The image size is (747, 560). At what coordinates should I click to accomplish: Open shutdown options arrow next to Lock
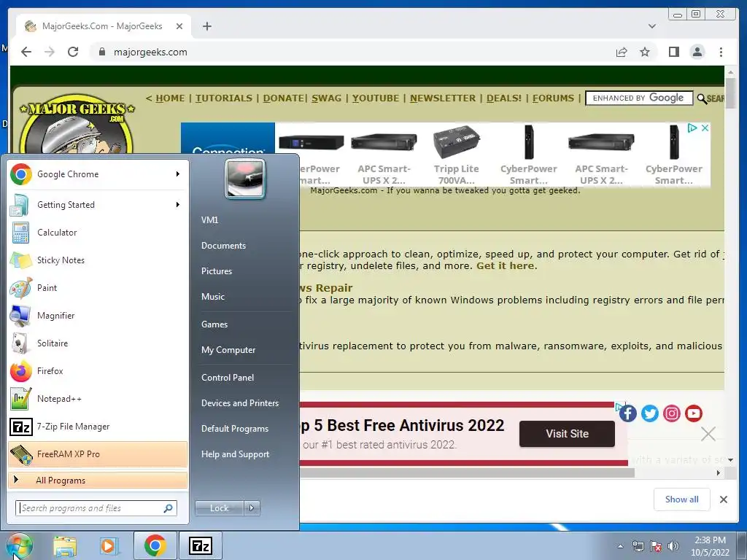(x=252, y=508)
